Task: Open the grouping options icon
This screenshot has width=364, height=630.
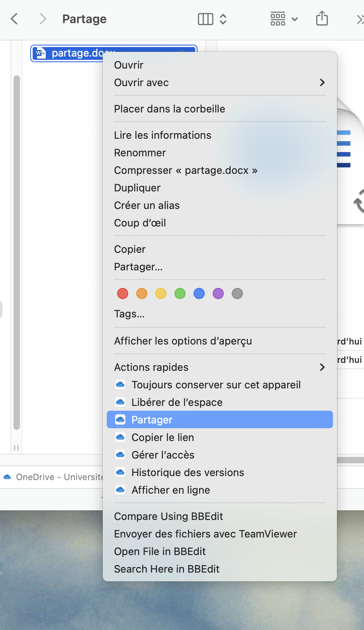Action: 284,19
